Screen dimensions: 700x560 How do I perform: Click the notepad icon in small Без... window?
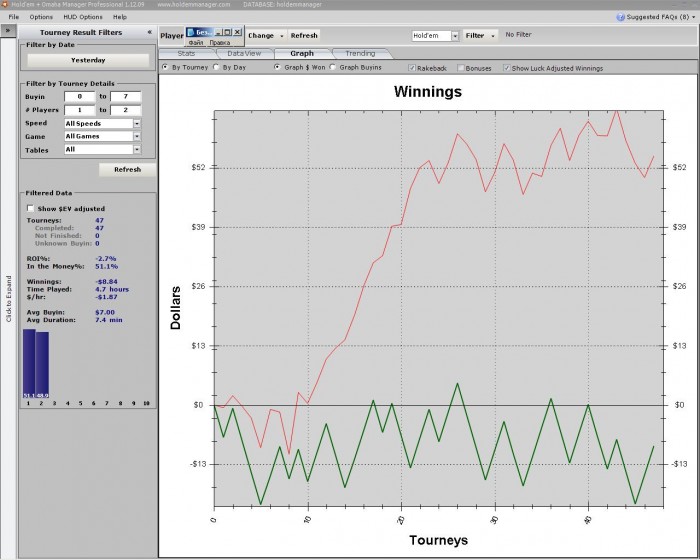[191, 32]
